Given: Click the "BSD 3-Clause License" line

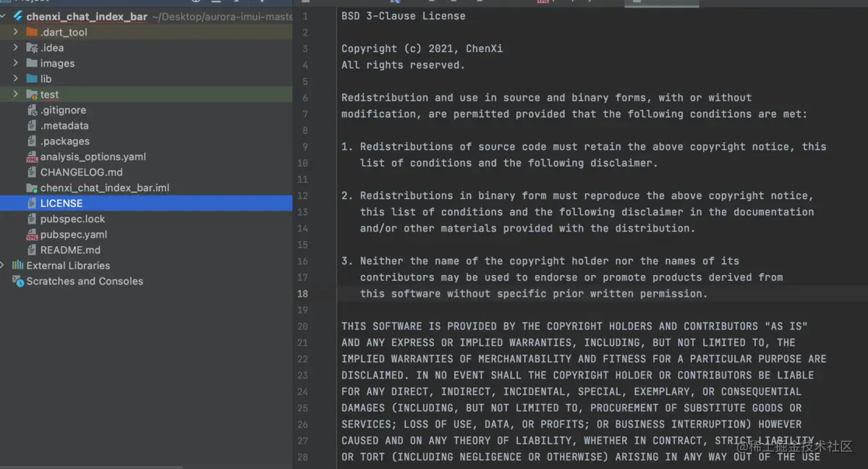Looking at the screenshot, I should (404, 16).
